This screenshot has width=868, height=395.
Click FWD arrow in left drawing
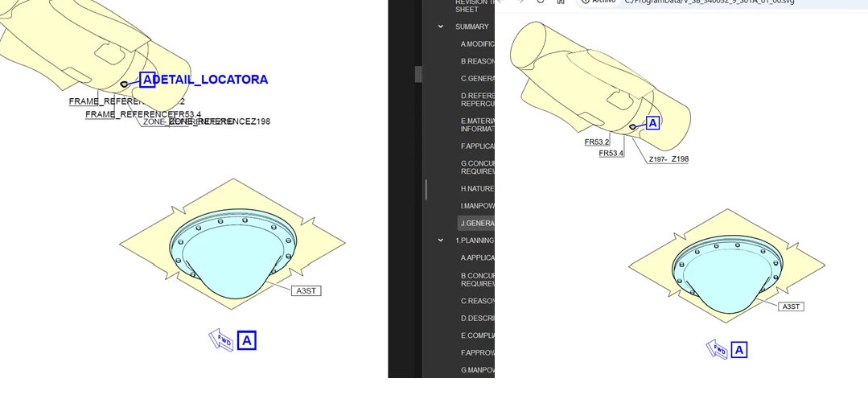click(x=221, y=339)
